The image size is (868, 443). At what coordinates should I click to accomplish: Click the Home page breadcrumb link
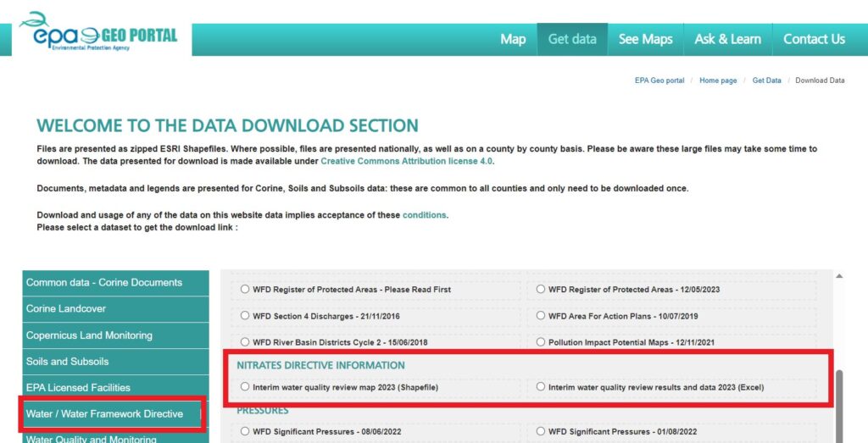(x=718, y=80)
